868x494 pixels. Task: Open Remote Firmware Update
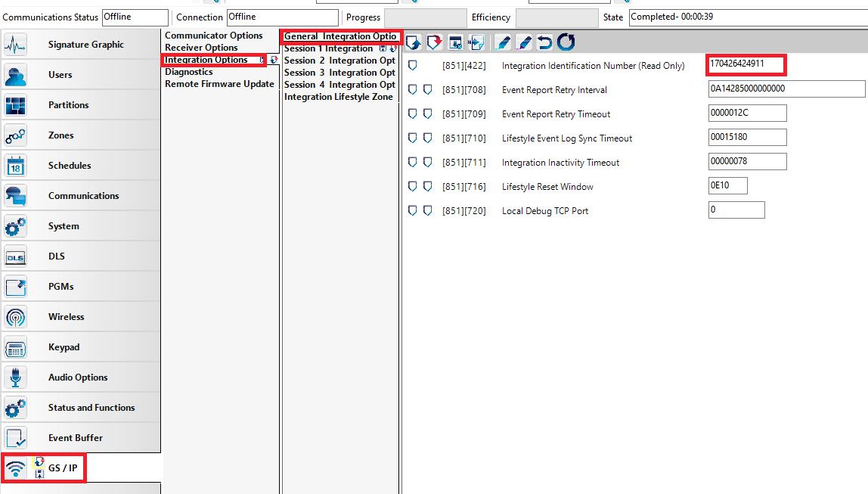pyautogui.click(x=219, y=84)
